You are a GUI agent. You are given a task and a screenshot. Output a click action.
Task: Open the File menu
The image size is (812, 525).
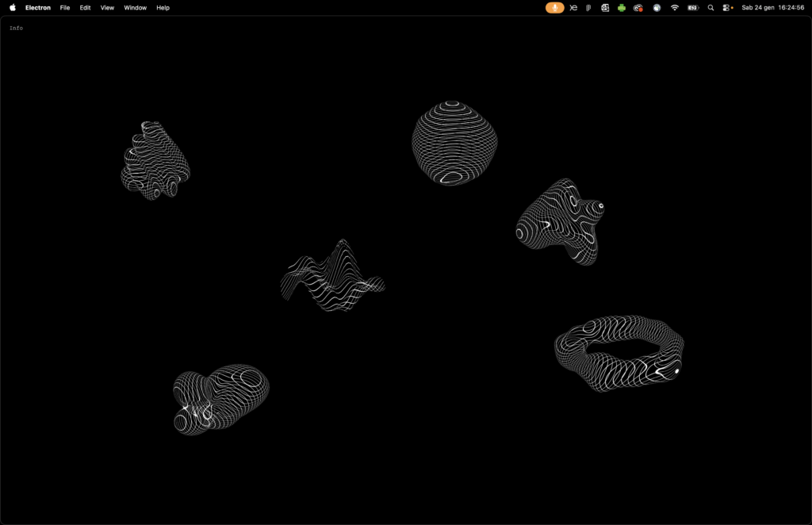(65, 7)
